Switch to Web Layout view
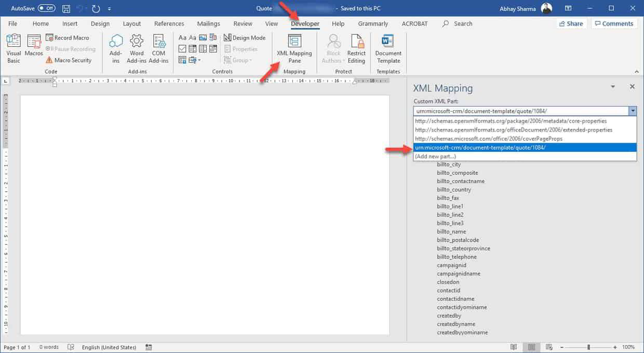The height and width of the screenshot is (353, 644). tap(548, 347)
